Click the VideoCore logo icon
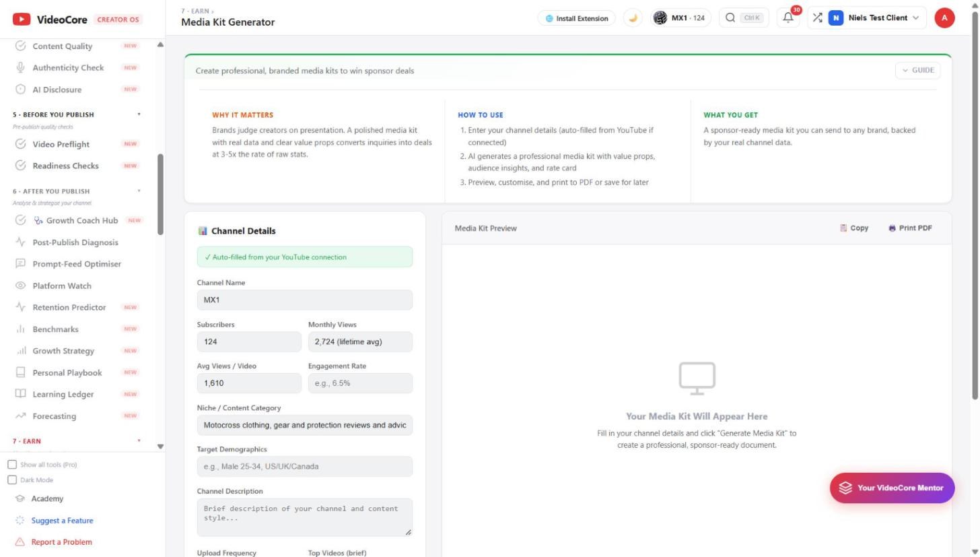The image size is (980, 557). 22,20
